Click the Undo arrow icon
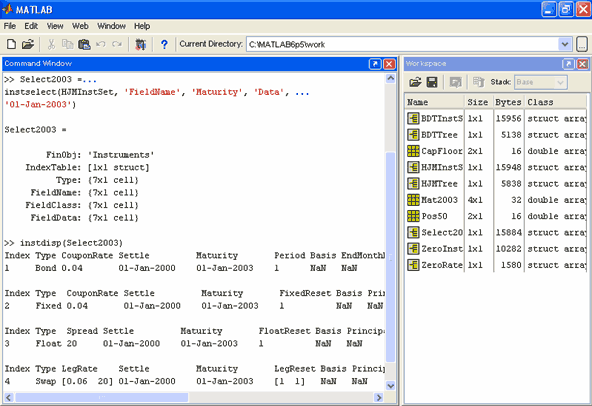This screenshot has height=406, width=592. (100, 44)
